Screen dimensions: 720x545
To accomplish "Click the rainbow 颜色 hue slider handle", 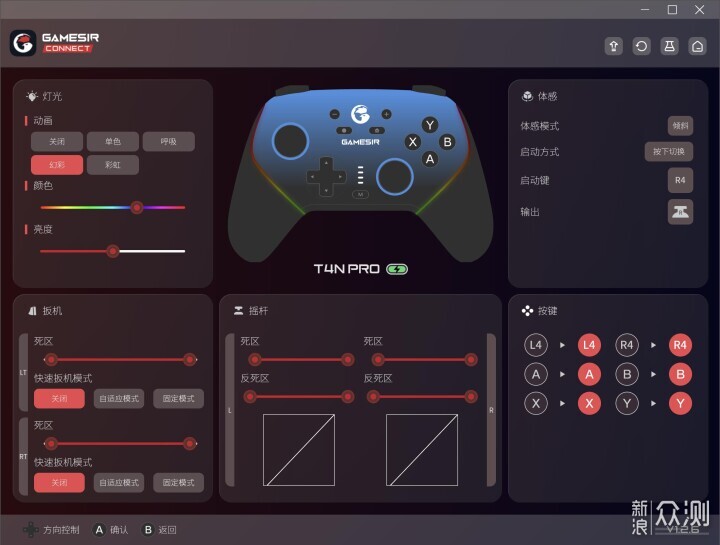I will [136, 208].
